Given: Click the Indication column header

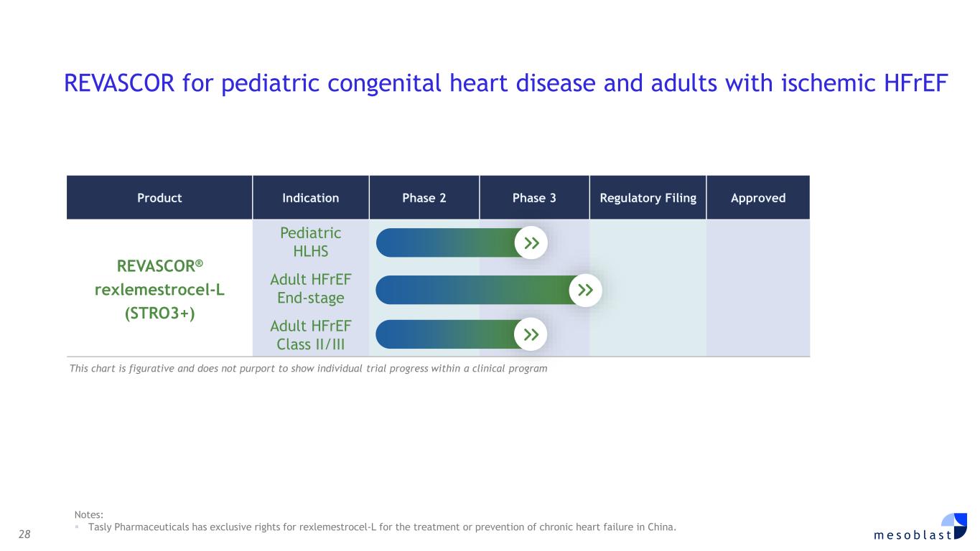Looking at the screenshot, I should 310,198.
